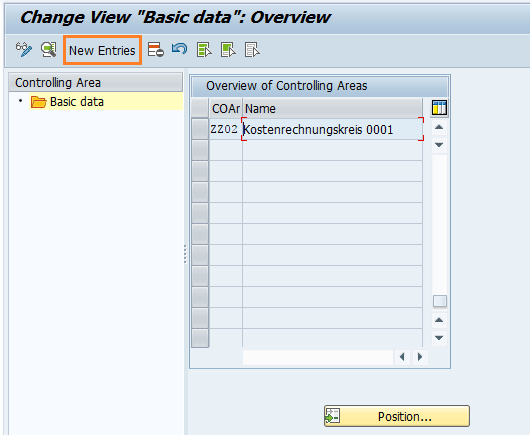The height and width of the screenshot is (435, 530).
Task: Select the second empty row selector
Action: tap(200, 171)
